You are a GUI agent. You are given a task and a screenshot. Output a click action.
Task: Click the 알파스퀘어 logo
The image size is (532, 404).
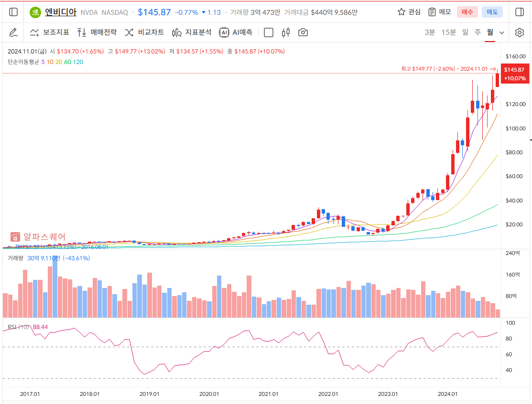pos(38,236)
